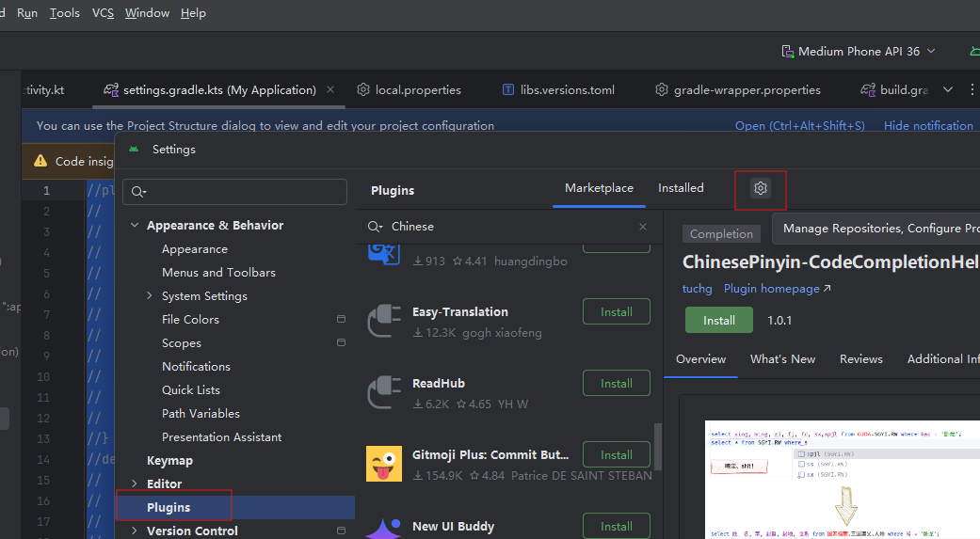Open the plugins gear settings icon
Screen dimensions: 980x539
click(x=760, y=188)
